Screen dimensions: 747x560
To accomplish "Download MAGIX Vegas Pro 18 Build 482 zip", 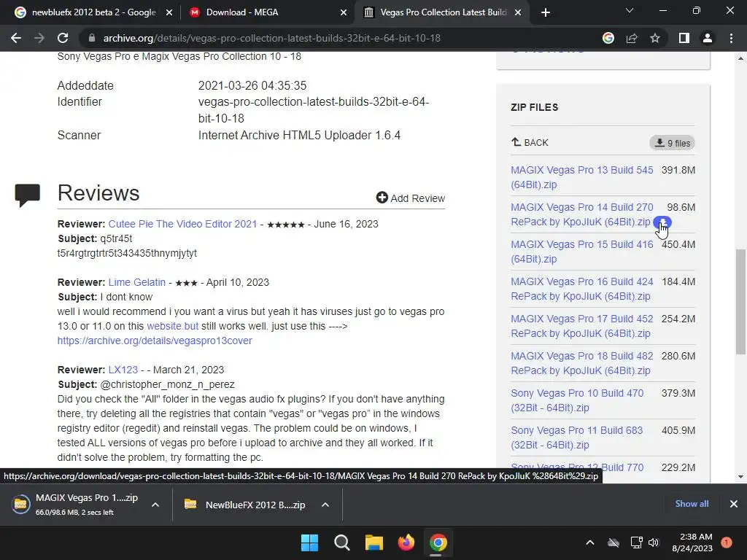I will tap(581, 363).
